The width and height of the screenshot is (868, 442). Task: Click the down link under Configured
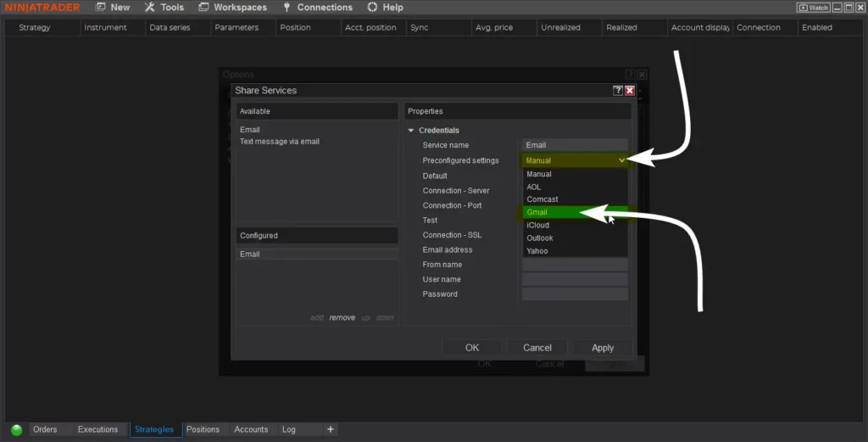tap(385, 317)
